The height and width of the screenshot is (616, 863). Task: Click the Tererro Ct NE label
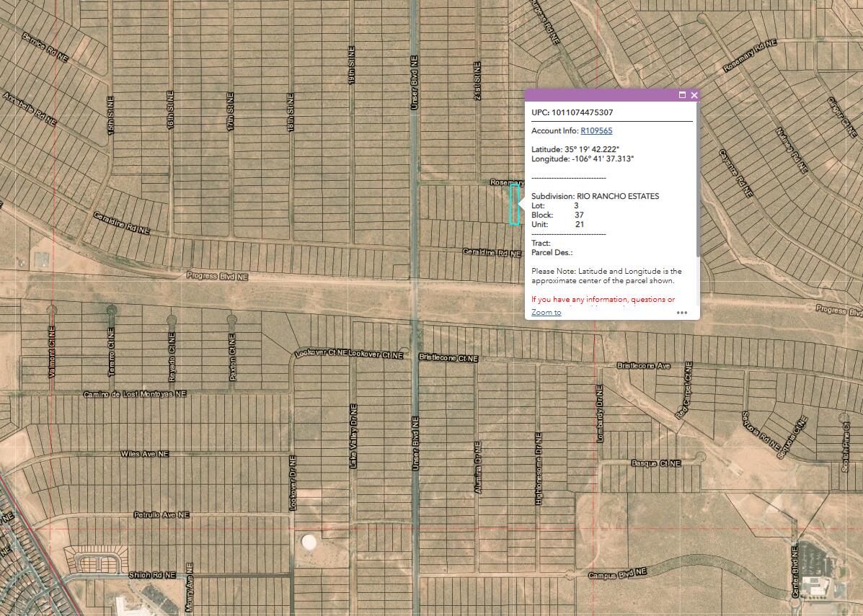pyautogui.click(x=112, y=352)
